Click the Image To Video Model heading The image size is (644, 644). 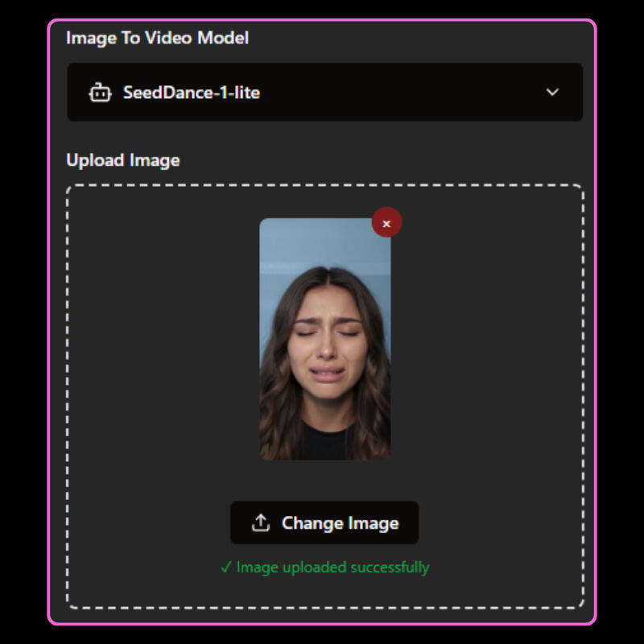158,37
